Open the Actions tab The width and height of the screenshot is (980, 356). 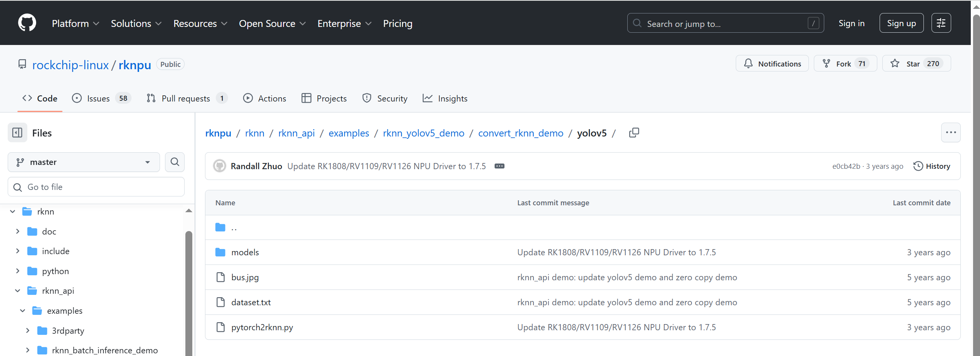click(265, 98)
